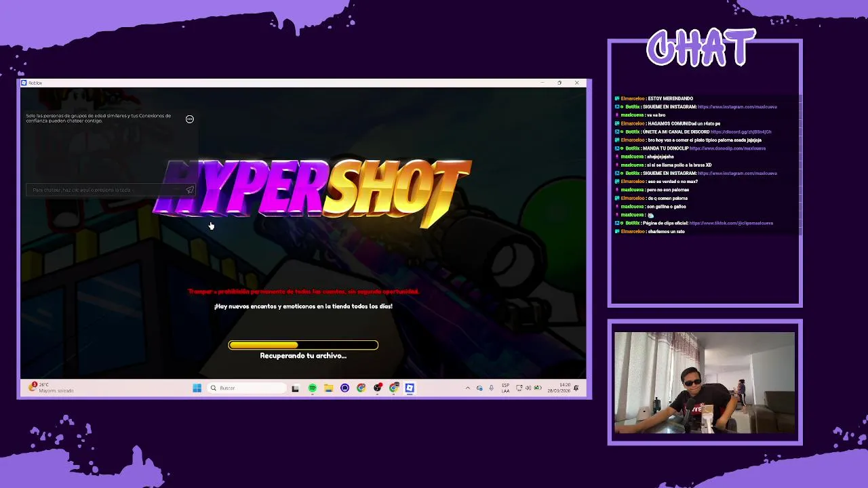Click '¡Hay nuevos encantos y emoticonos' tip text

click(x=303, y=306)
